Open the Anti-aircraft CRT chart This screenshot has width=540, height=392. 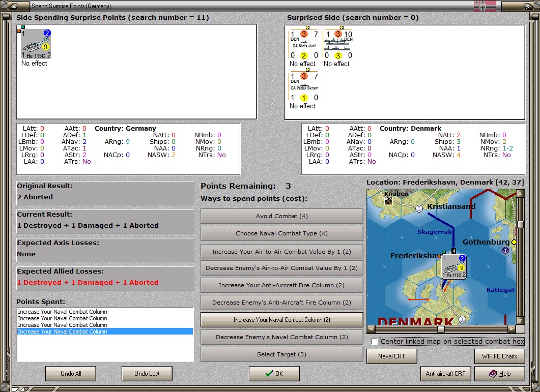[x=446, y=374]
